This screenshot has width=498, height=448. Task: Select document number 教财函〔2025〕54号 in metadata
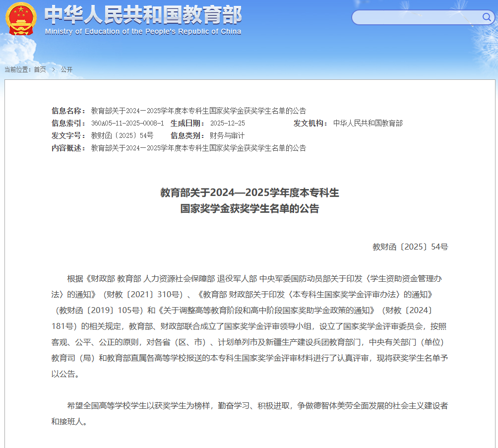123,135
